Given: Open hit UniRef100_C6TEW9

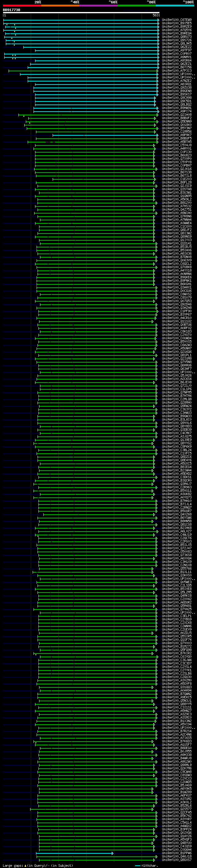Looking at the screenshot, I should (x=177, y=20).
